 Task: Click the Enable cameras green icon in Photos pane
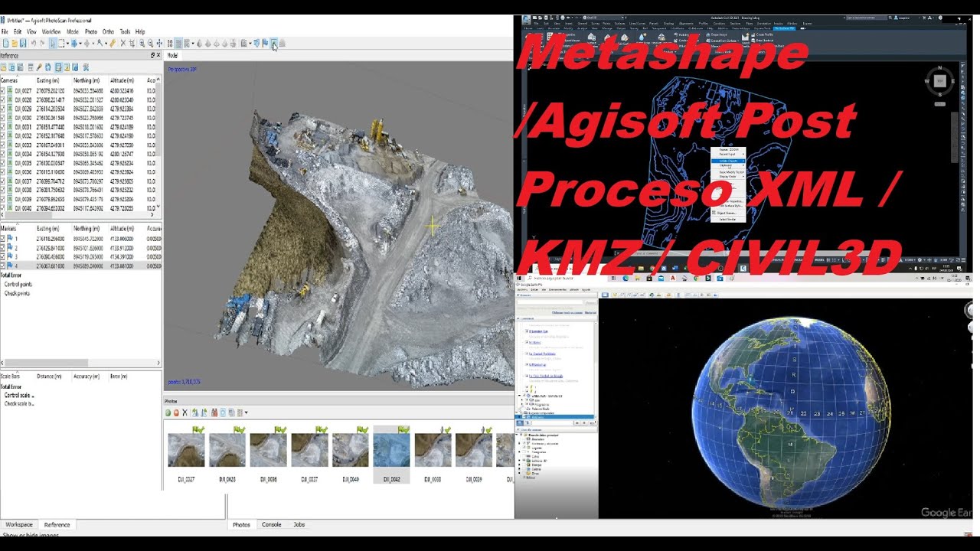click(168, 412)
